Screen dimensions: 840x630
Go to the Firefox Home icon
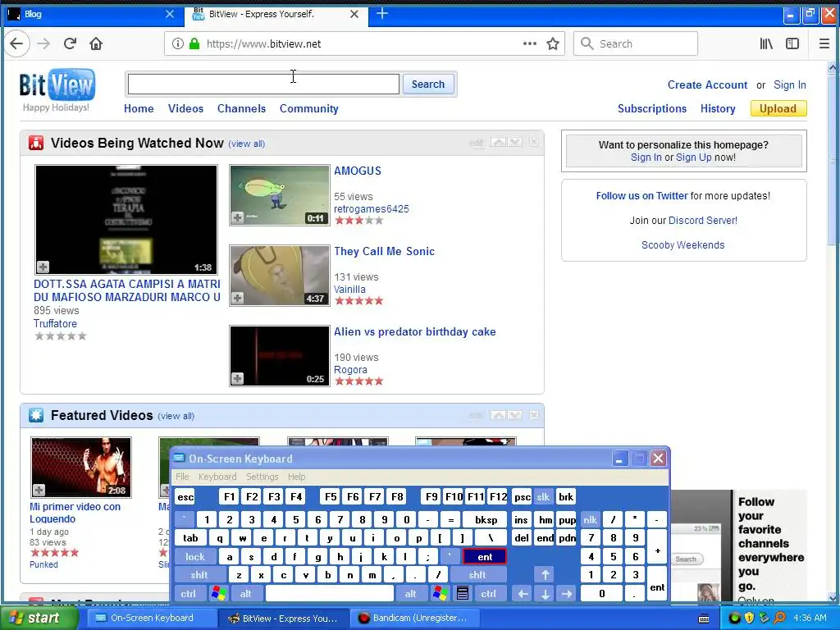tap(96, 44)
